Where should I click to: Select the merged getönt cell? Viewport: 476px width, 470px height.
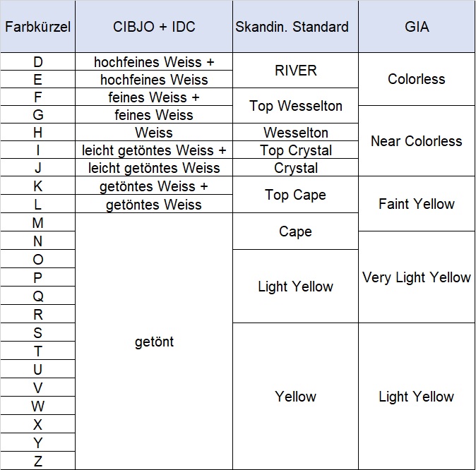[154, 342]
